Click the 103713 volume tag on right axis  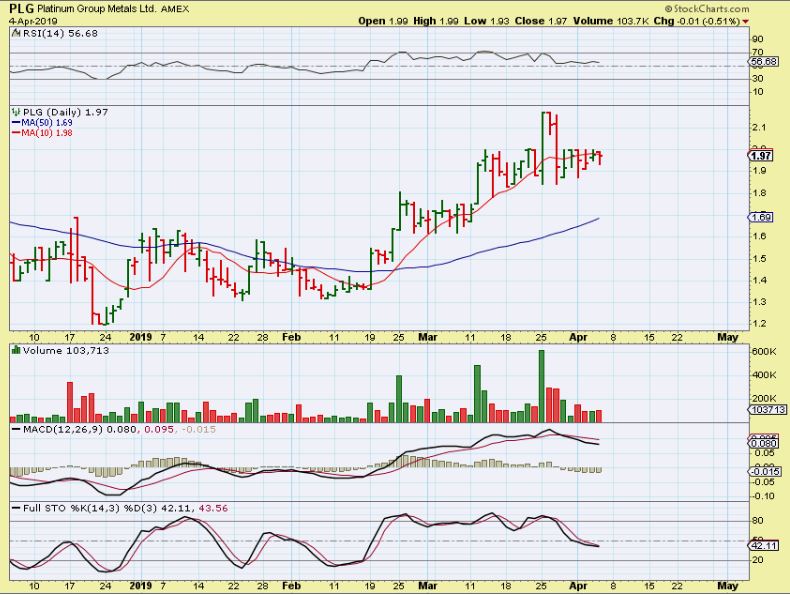pyautogui.click(x=768, y=410)
